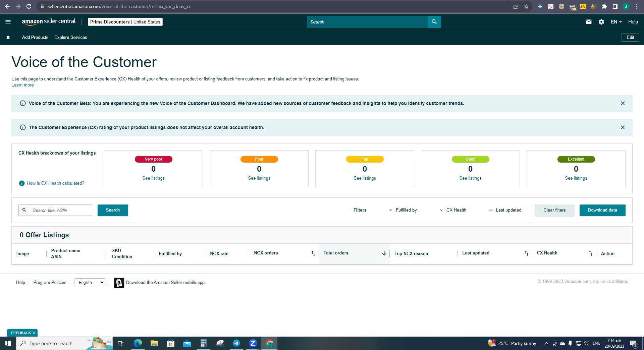
Task: Open the browser profile avatar J
Action: [626, 6]
